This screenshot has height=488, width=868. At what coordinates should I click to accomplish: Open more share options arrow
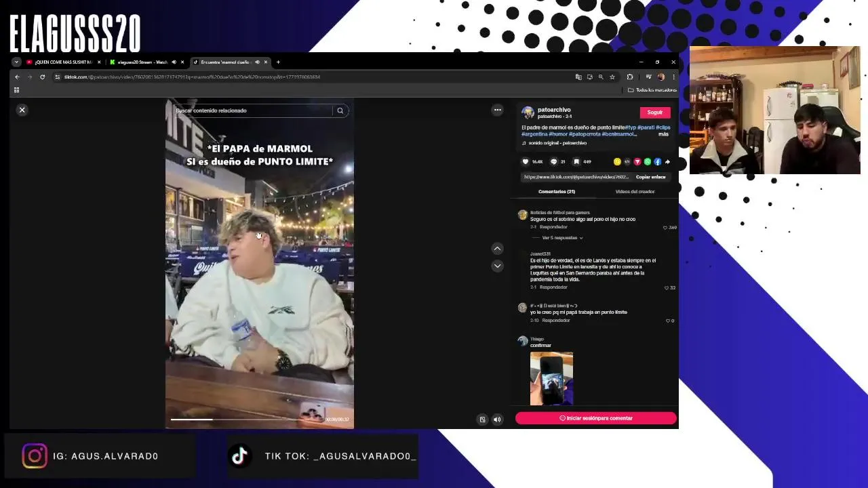tap(667, 162)
